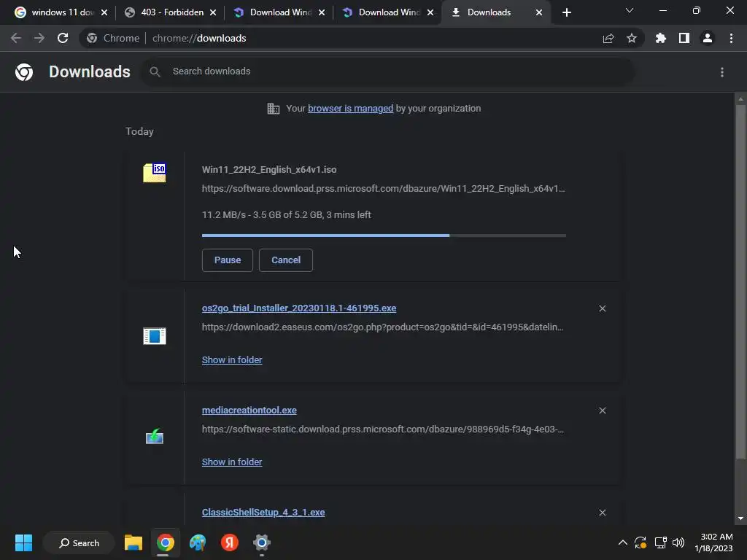Click the volume speaker icon in the tray
This screenshot has width=747, height=560.
pyautogui.click(x=678, y=542)
